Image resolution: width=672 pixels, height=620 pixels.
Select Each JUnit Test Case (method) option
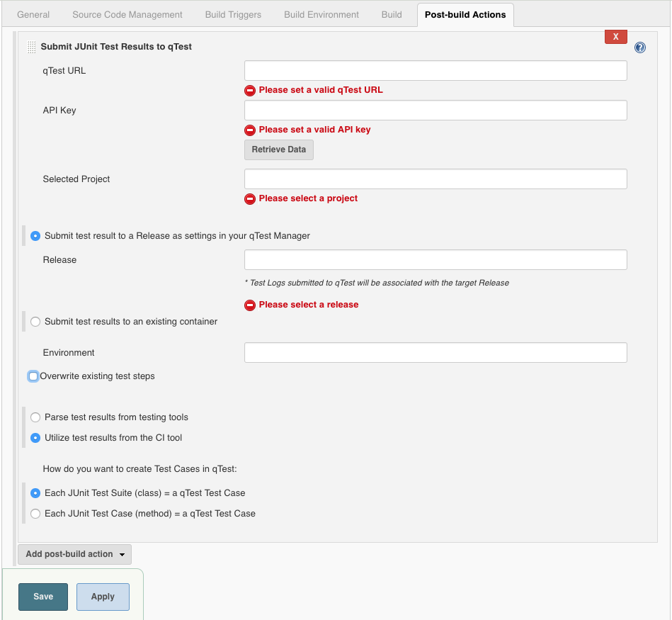[x=35, y=514]
